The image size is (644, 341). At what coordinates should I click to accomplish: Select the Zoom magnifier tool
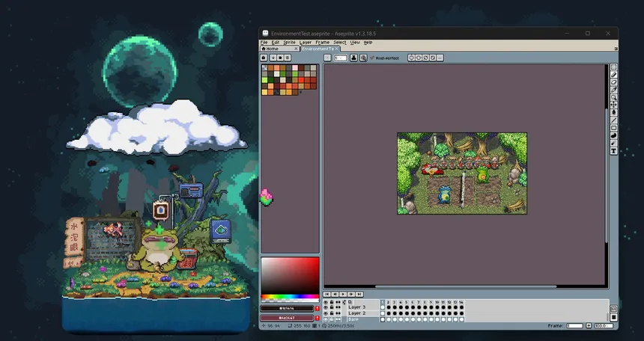click(613, 97)
